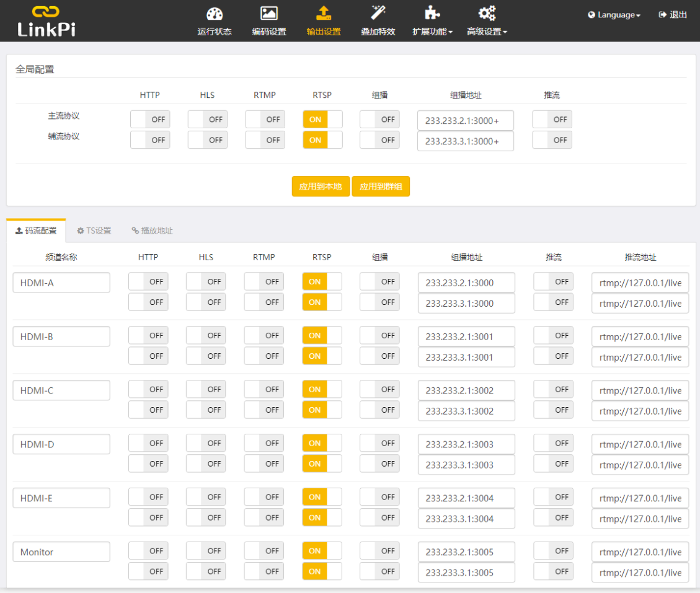Viewport: 700px width, 593px height.
Task: Toggle global 主流协议 组播 switch
Action: [x=380, y=120]
